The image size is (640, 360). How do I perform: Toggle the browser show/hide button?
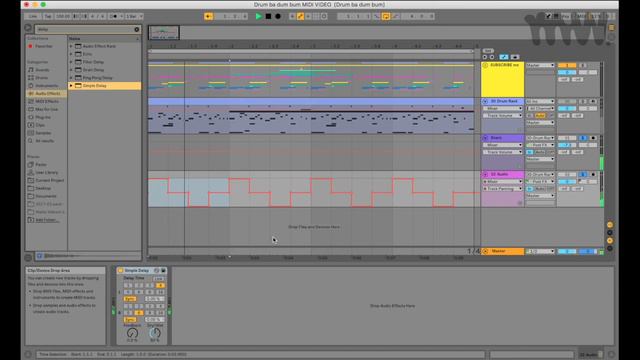coord(28,28)
